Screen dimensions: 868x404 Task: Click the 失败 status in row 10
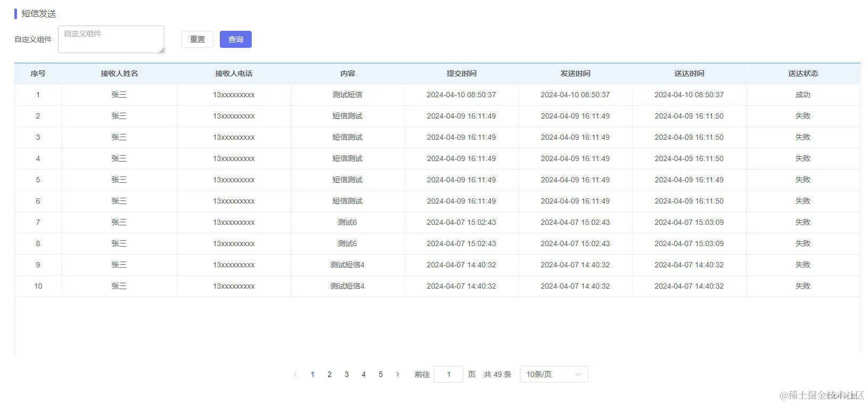(803, 286)
